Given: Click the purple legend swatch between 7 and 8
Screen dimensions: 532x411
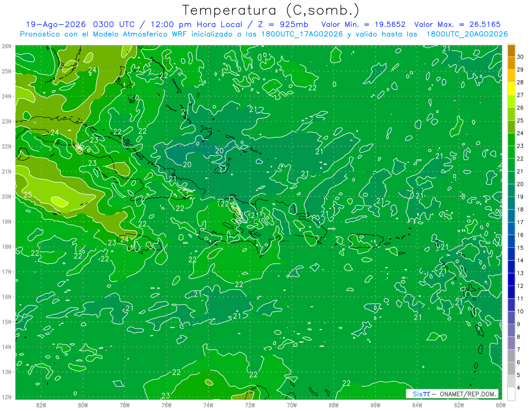Looking at the screenshot, I should (511, 343).
